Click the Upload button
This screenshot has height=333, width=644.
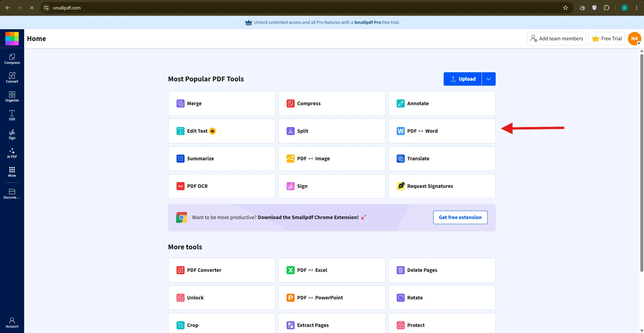(x=463, y=79)
